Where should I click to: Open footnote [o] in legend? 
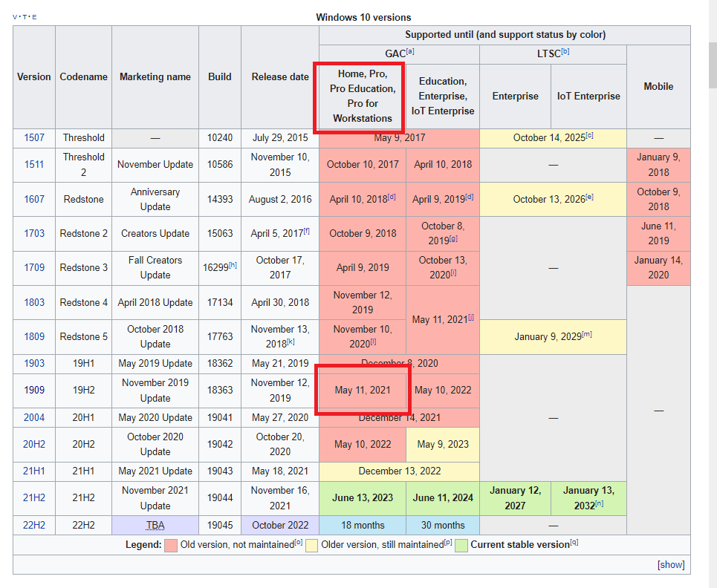click(x=298, y=542)
